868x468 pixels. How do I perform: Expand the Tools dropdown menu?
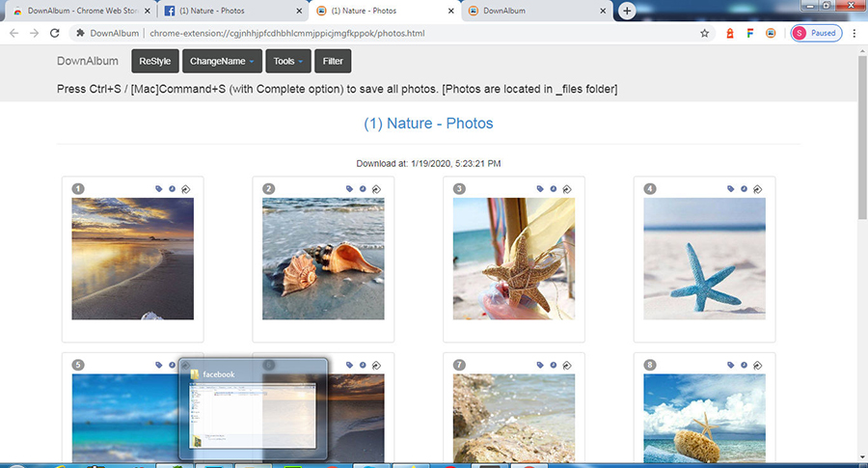pyautogui.click(x=287, y=61)
